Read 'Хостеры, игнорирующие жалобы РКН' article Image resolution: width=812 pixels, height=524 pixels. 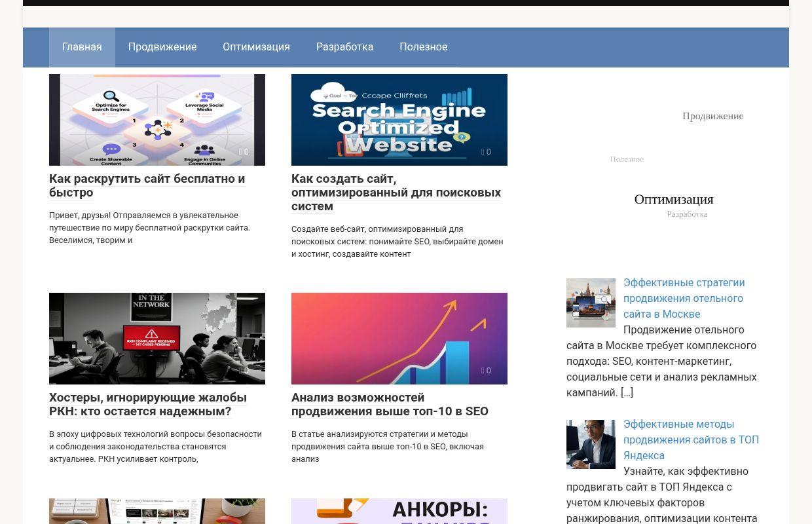147,404
